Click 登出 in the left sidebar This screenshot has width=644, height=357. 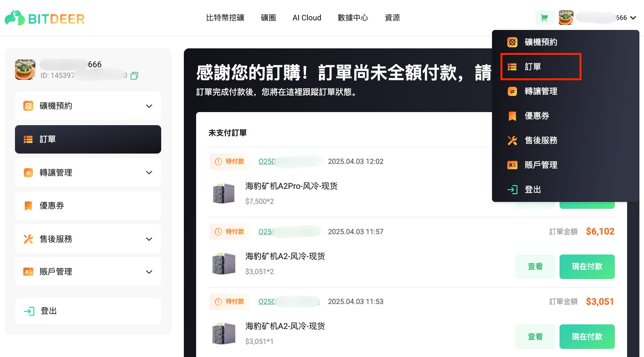pos(88,311)
